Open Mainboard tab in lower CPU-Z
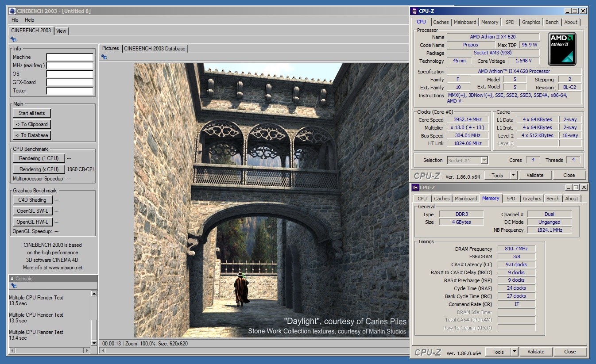596x364 pixels. [466, 199]
